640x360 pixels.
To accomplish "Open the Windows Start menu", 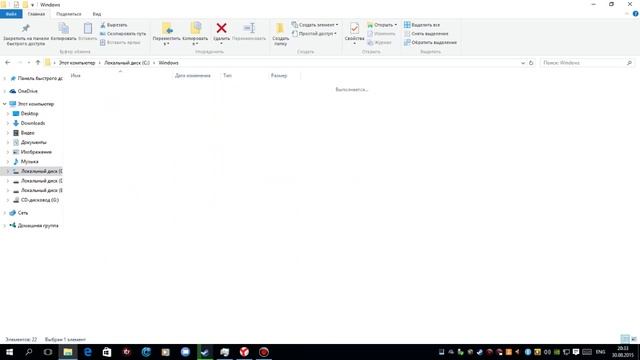I will (9, 352).
